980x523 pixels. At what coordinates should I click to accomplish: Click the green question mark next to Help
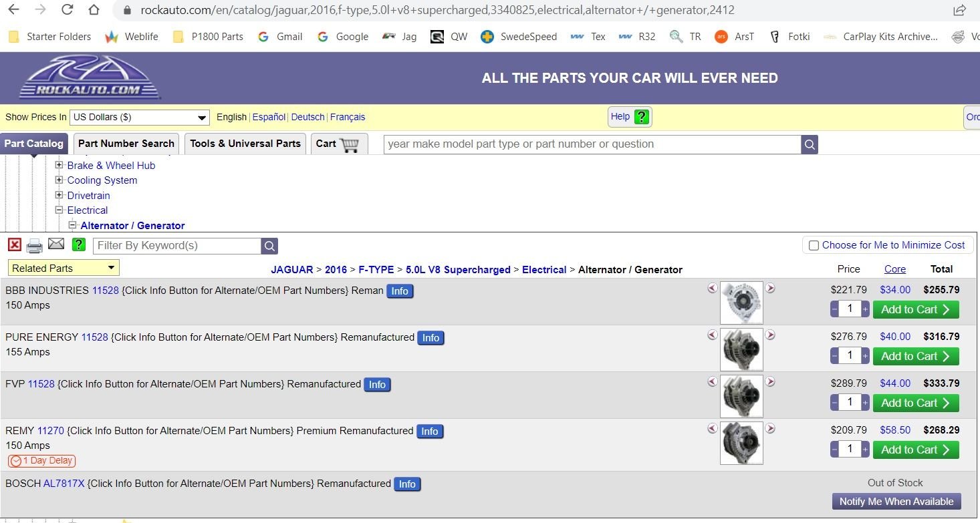641,117
